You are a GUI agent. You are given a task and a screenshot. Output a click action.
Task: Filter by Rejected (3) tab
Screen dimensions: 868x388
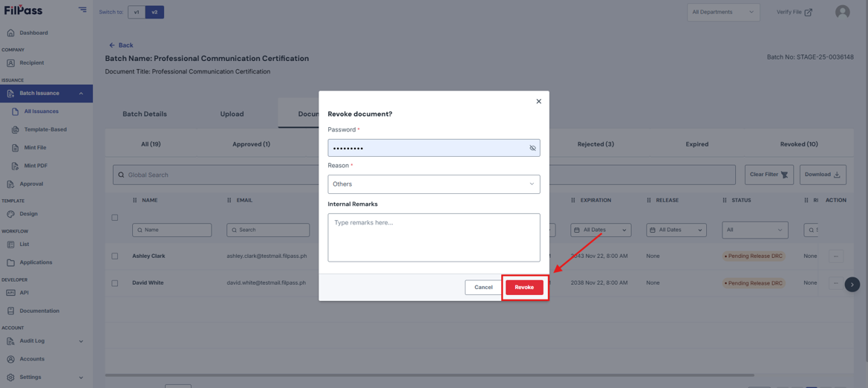[x=595, y=144]
